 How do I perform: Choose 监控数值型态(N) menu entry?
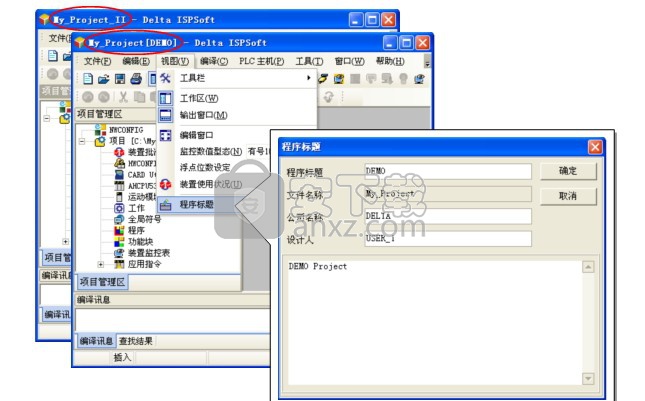click(211, 151)
